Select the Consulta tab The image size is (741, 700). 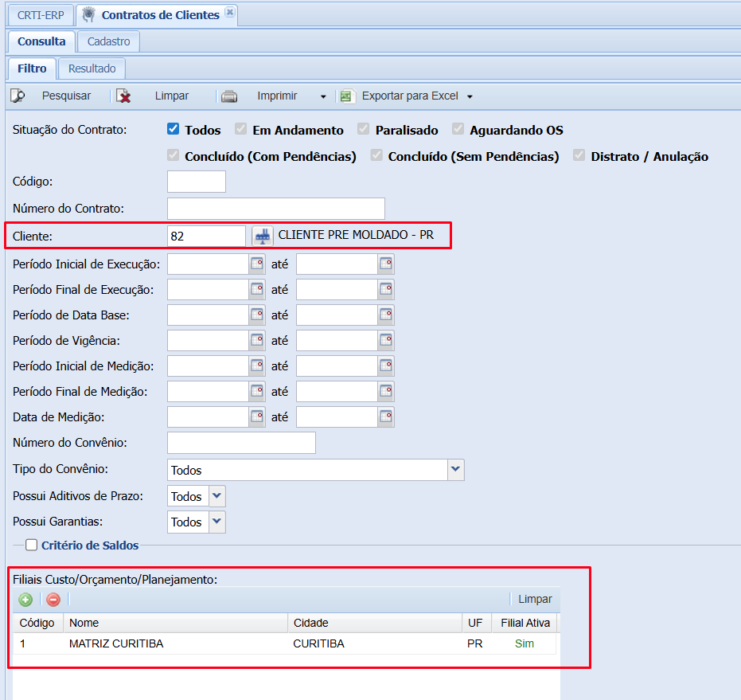click(41, 41)
